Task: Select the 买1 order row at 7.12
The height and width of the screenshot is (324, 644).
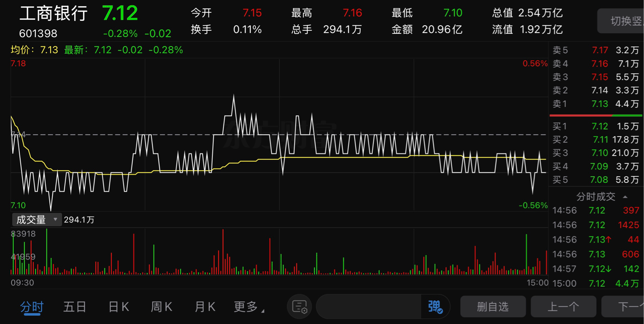Action: (x=596, y=126)
